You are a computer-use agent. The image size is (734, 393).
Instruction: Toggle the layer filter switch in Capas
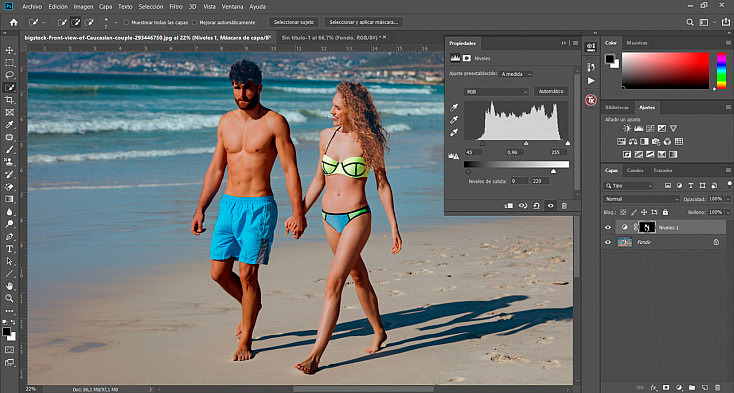(729, 183)
